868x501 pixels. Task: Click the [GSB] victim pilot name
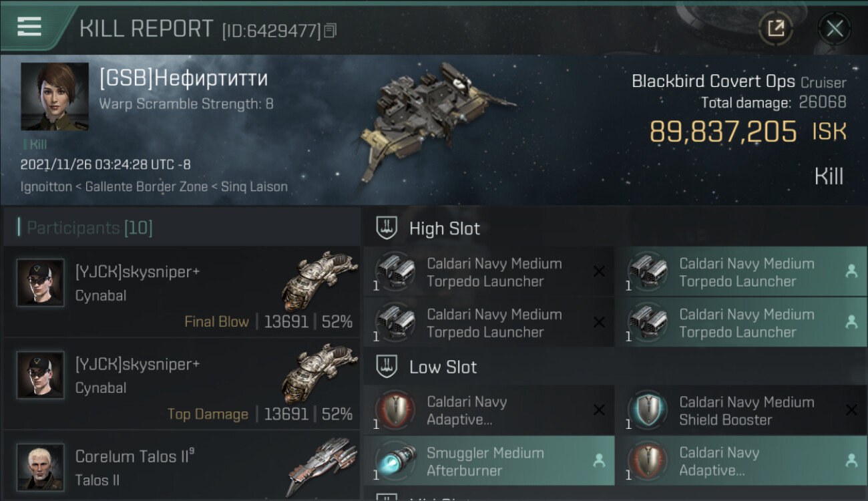coord(184,78)
